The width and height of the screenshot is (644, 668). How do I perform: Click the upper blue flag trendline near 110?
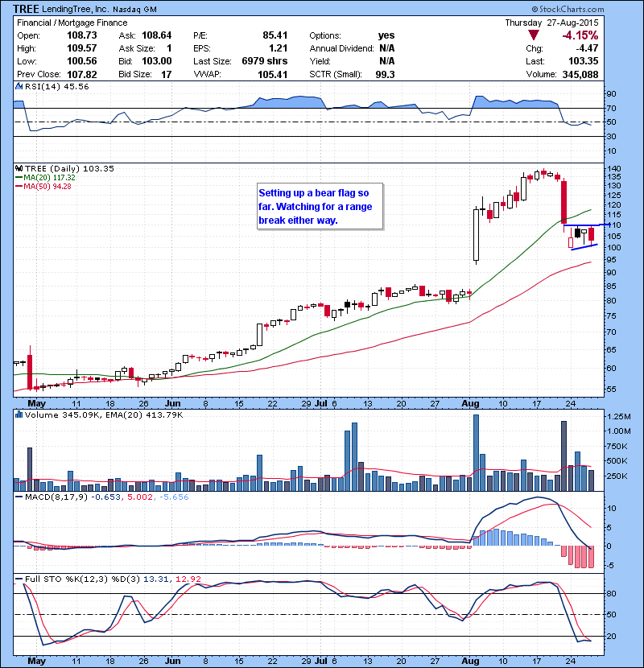(x=587, y=225)
